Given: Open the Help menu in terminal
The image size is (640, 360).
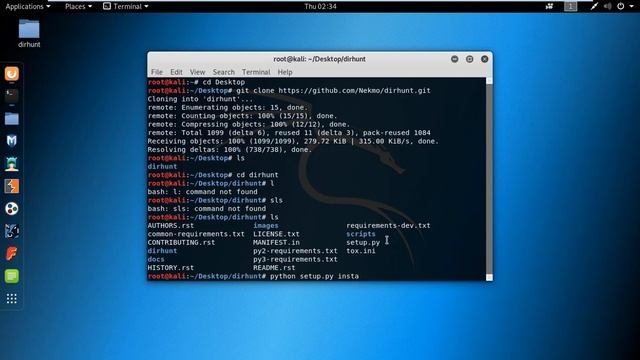Looking at the screenshot, I should [285, 72].
